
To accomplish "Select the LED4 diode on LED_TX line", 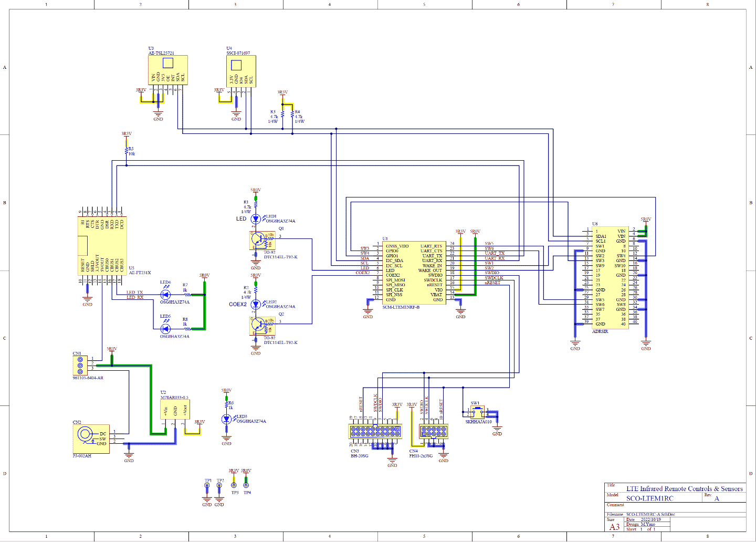I will 165,295.
